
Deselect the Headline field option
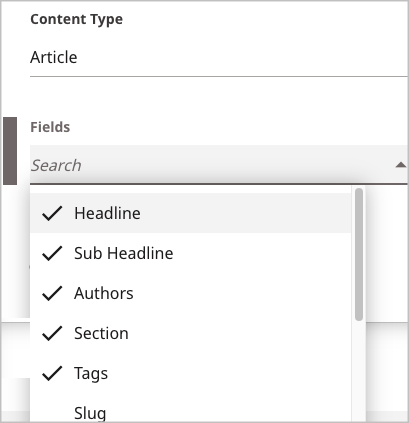click(190, 213)
